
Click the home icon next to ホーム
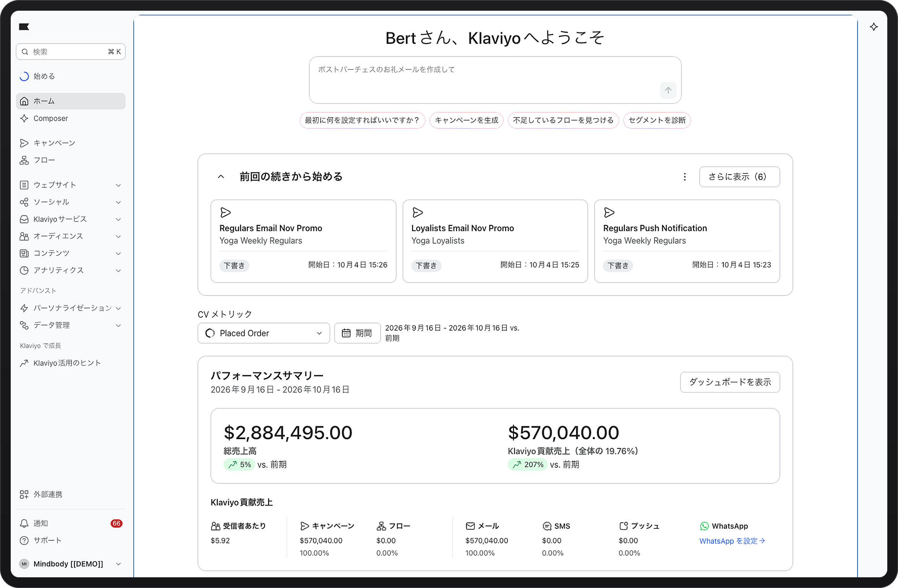tap(24, 101)
